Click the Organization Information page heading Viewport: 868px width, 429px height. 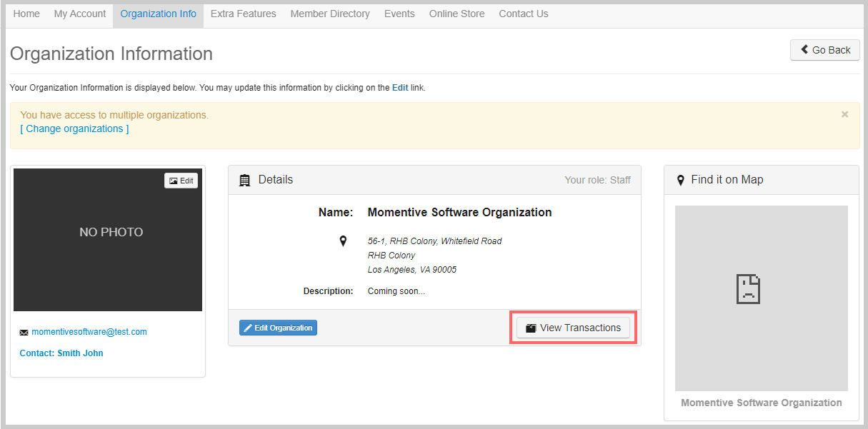point(111,54)
